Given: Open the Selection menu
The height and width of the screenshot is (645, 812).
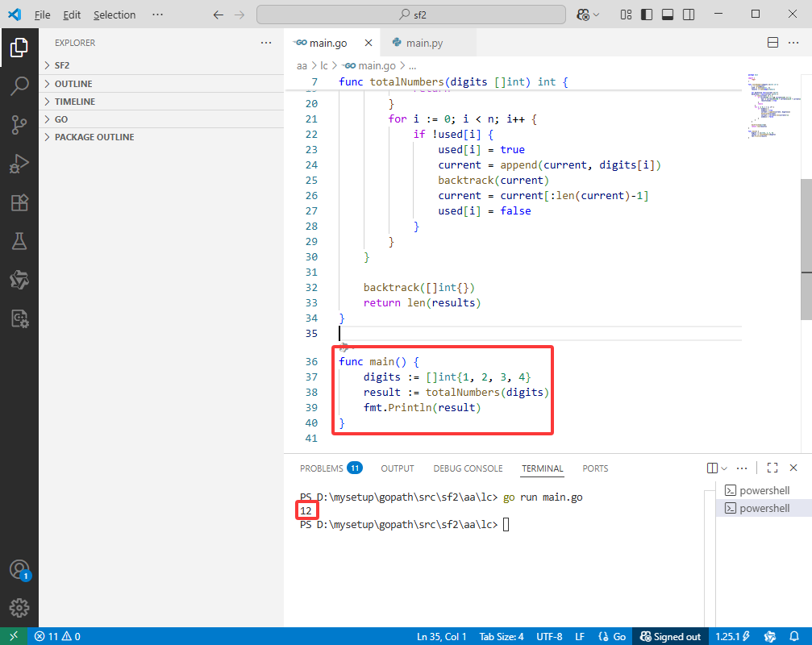Looking at the screenshot, I should [x=115, y=15].
